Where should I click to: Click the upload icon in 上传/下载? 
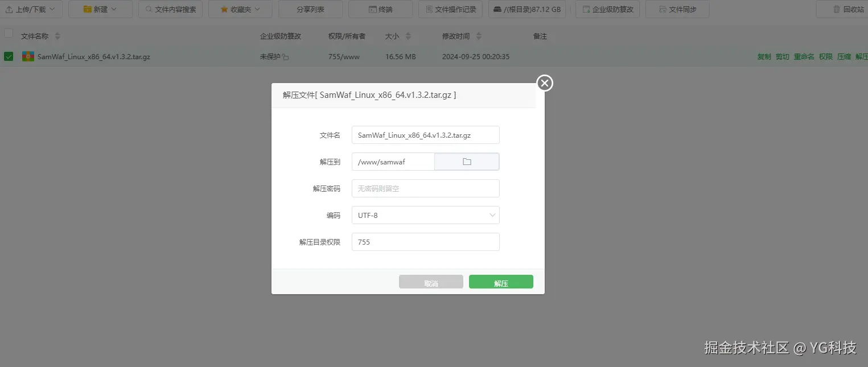[9, 9]
